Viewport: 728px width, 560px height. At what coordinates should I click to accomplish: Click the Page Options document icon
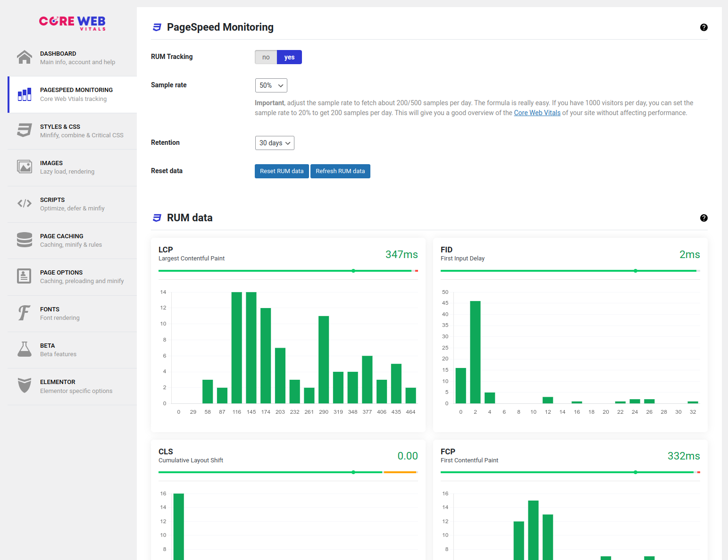(24, 276)
